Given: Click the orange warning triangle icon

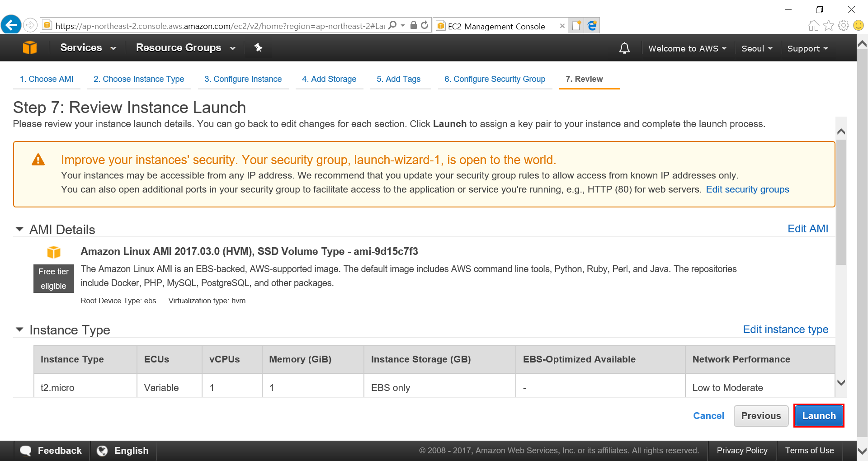Looking at the screenshot, I should (x=38, y=160).
